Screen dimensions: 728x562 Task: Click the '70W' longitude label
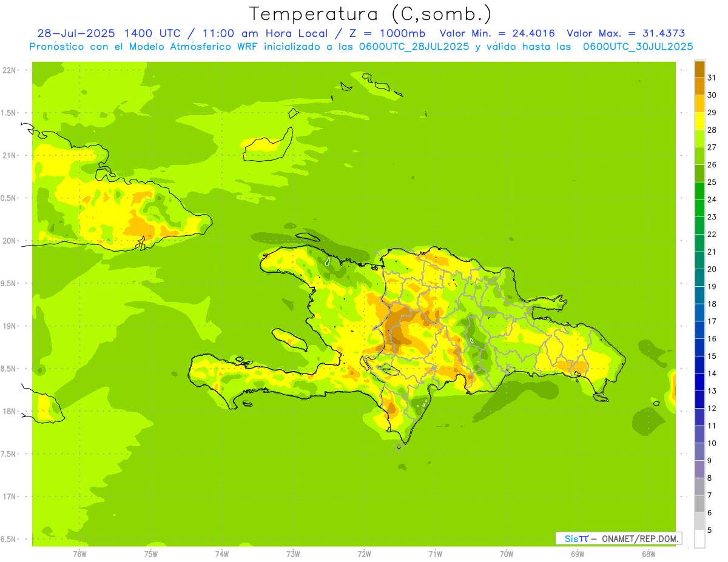[507, 554]
